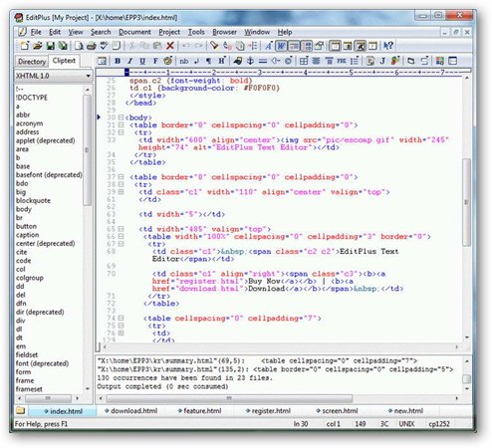
Task: Open the font settings A icon
Action: pyautogui.click(x=268, y=46)
